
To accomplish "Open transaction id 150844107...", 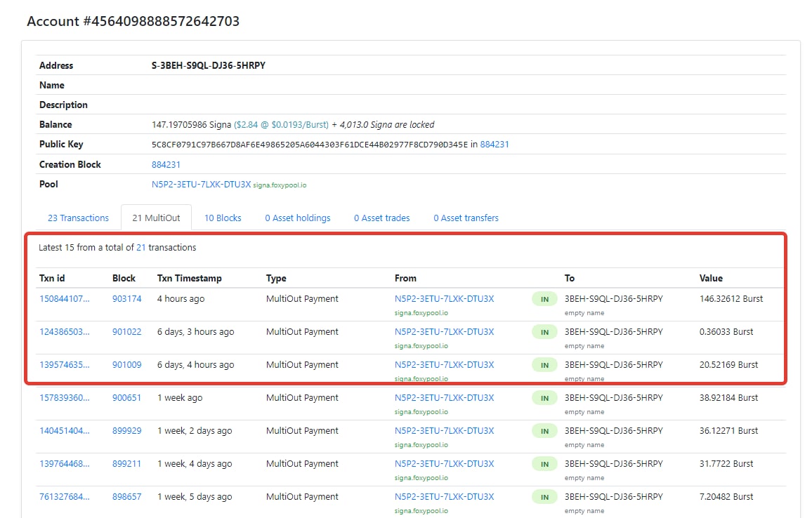I will tap(65, 298).
